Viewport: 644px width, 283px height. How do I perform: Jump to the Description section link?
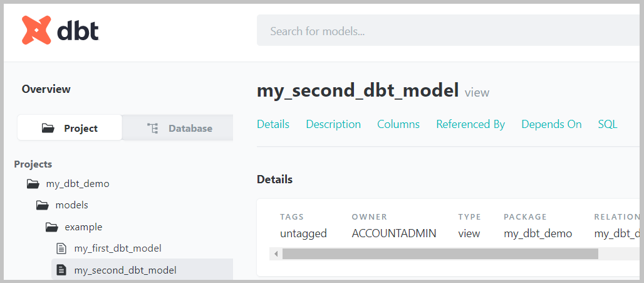[333, 124]
